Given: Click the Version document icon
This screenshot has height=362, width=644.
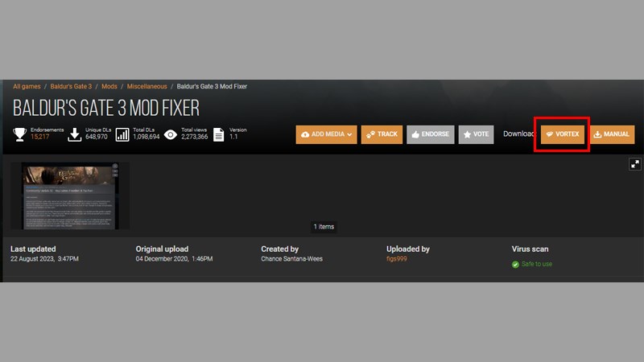Looking at the screenshot, I should [217, 134].
